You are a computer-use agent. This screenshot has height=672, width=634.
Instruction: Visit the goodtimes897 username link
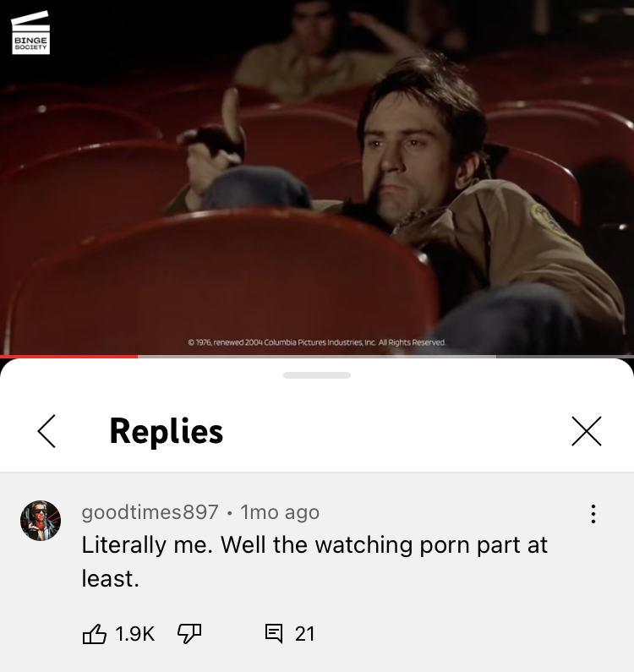(150, 511)
